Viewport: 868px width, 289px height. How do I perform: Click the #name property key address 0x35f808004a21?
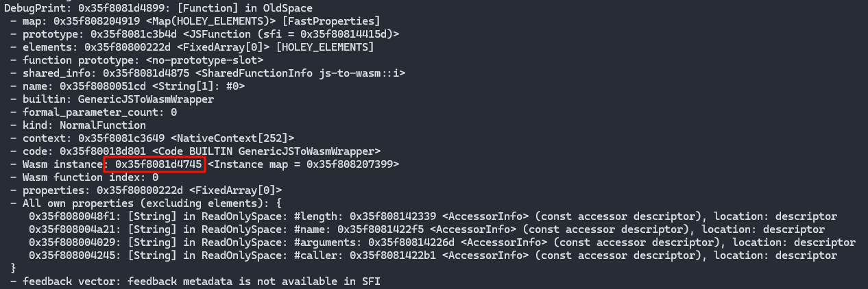(72, 229)
